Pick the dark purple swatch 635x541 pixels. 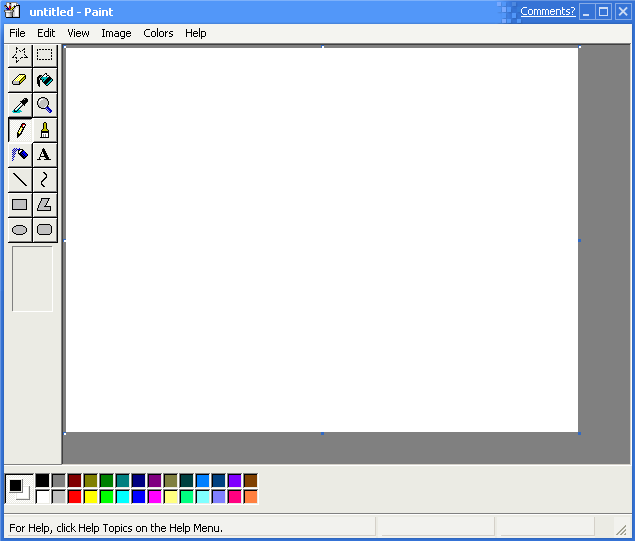(154, 481)
